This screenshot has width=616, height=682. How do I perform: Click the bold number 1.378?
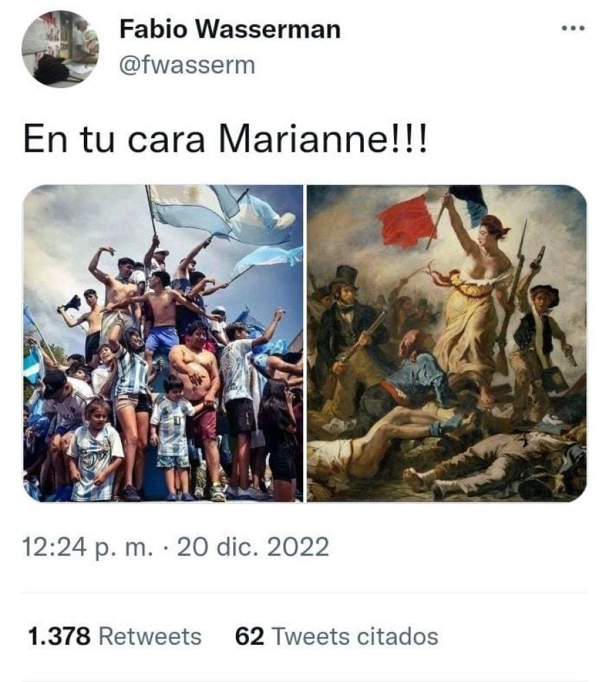pos(59,637)
